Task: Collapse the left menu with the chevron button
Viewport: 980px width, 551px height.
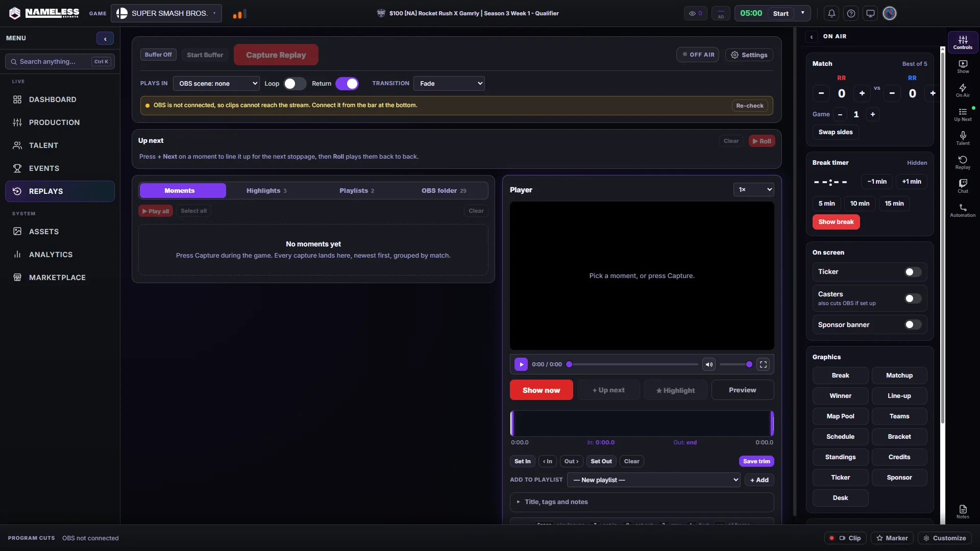Action: click(x=105, y=38)
